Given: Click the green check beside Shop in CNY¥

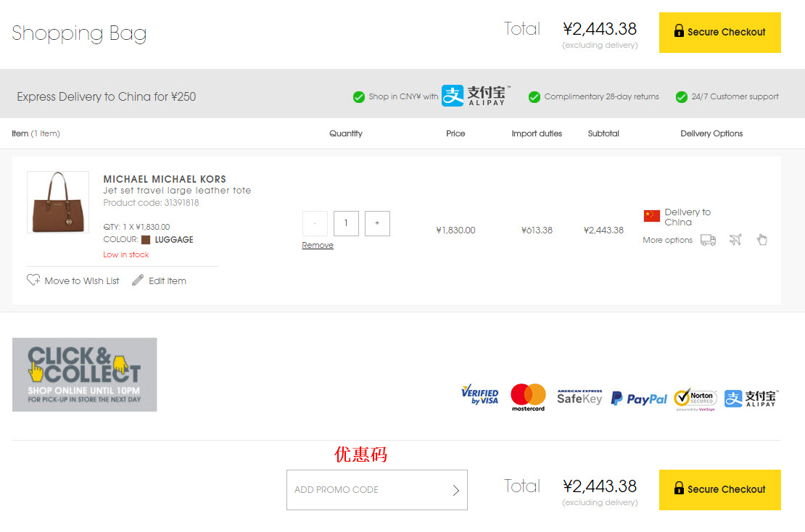Looking at the screenshot, I should (x=359, y=97).
